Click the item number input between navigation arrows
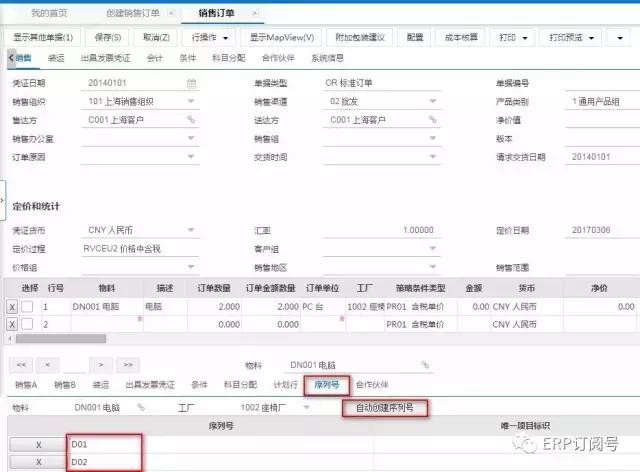This screenshot has height=472, width=640. click(74, 365)
